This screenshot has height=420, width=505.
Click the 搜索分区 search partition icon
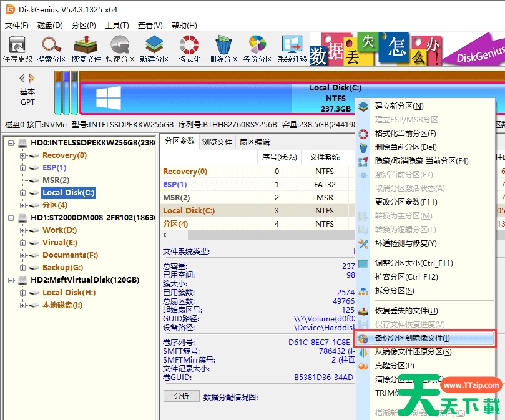pyautogui.click(x=52, y=49)
